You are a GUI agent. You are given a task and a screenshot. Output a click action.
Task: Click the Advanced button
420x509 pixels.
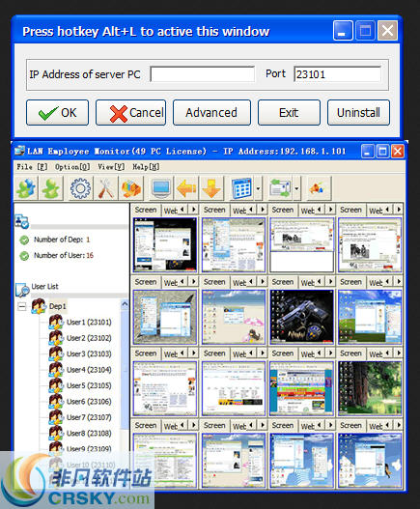pyautogui.click(x=211, y=113)
